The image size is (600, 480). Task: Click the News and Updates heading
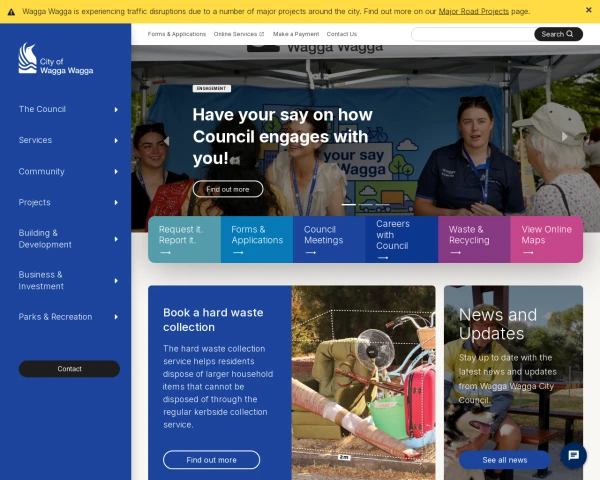point(498,324)
